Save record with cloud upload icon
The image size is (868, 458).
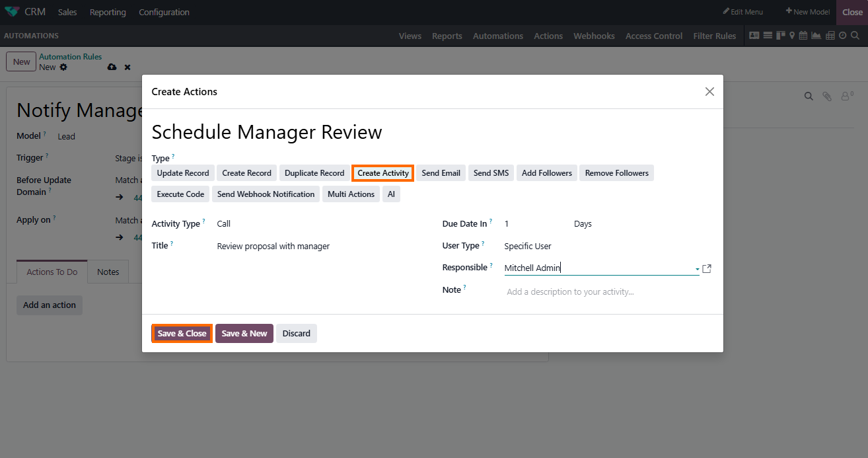(112, 67)
